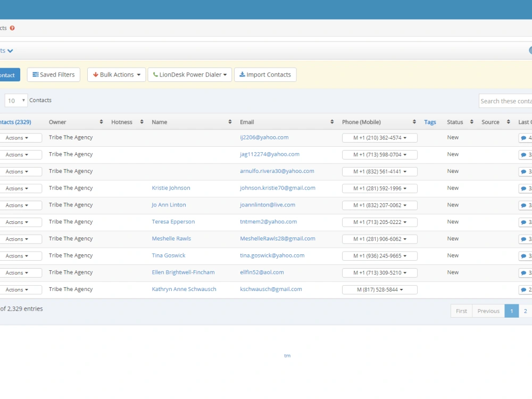Open Ellen Brightwell-Fincham contact
The image size is (532, 399).
click(x=183, y=272)
